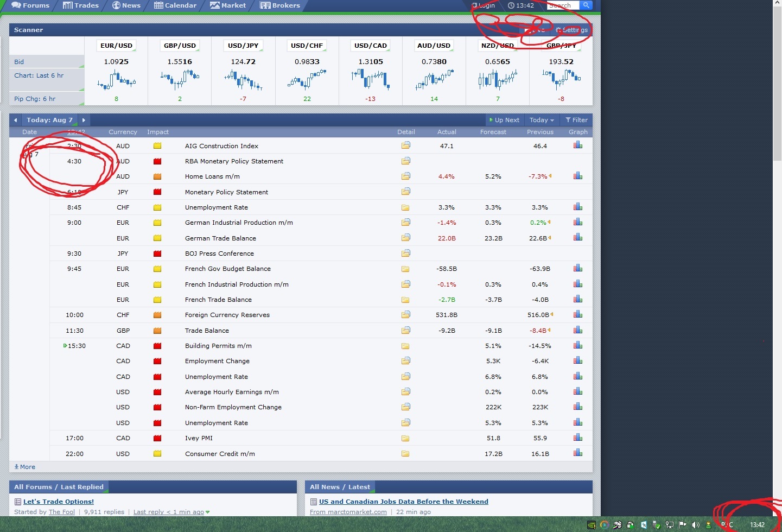Open USD/JPY pair selector in Scanner
The width and height of the screenshot is (782, 532).
tap(243, 46)
